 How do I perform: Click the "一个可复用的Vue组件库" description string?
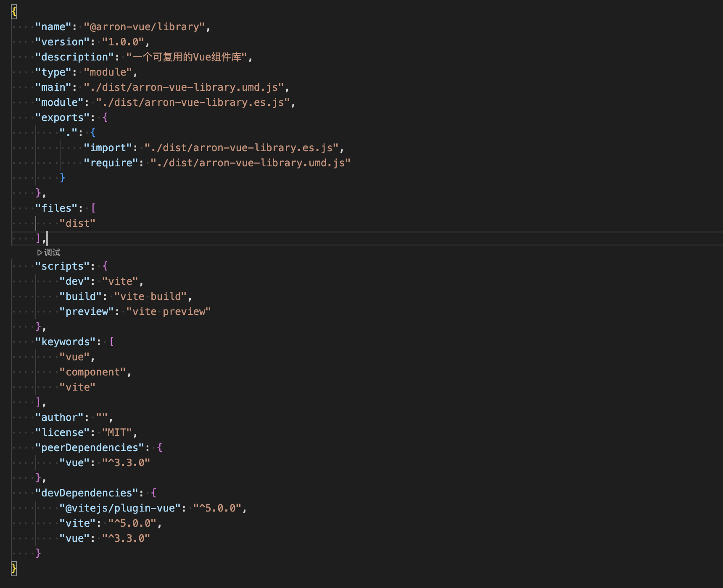point(187,57)
